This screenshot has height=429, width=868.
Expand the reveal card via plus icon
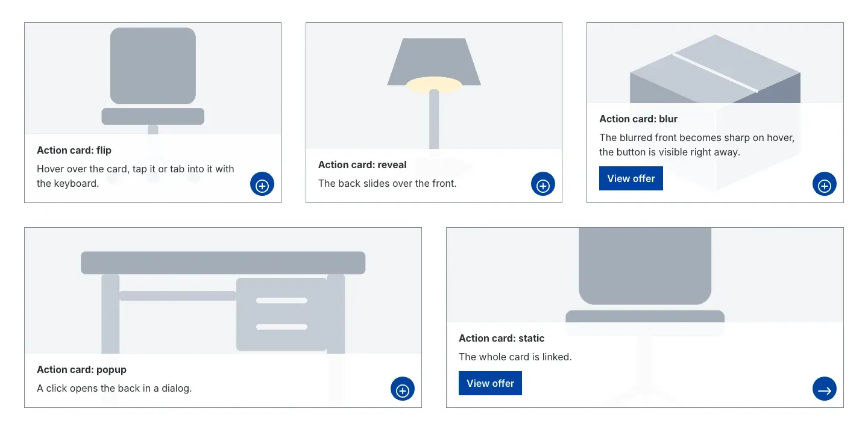click(x=543, y=184)
